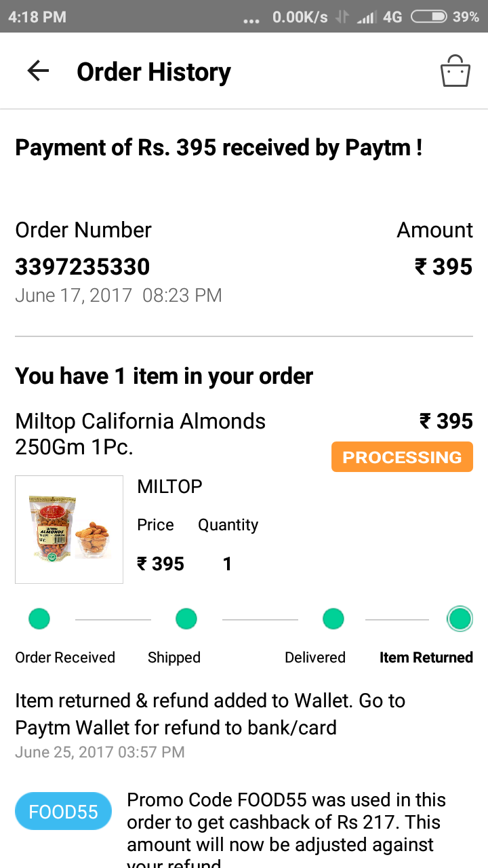
Task: Open the Miltop almonds product thumbnail
Action: pos(69,530)
